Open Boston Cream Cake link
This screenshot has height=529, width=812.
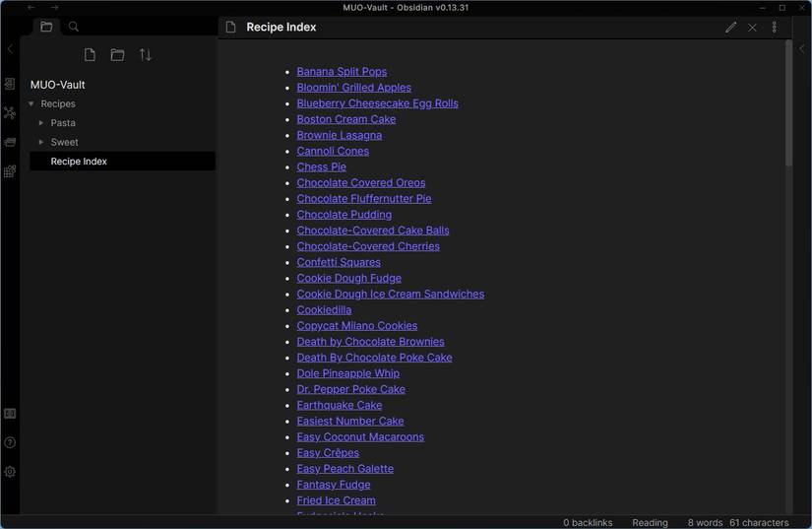[345, 119]
